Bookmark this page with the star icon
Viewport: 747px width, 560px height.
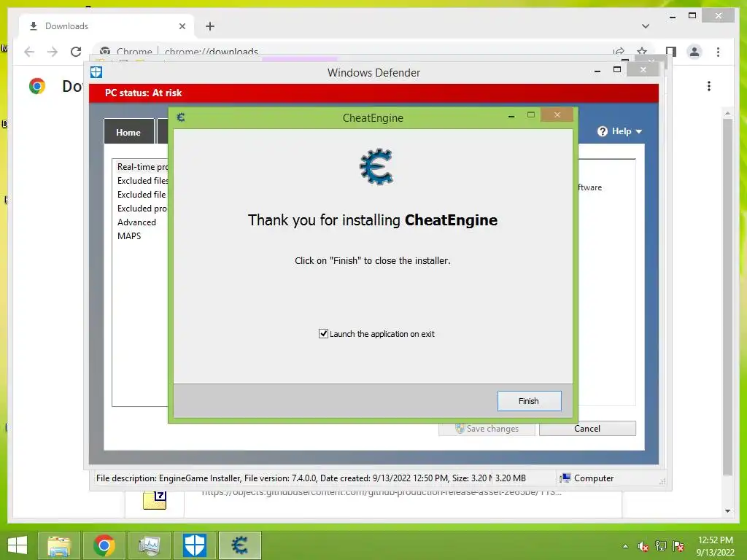(642, 51)
